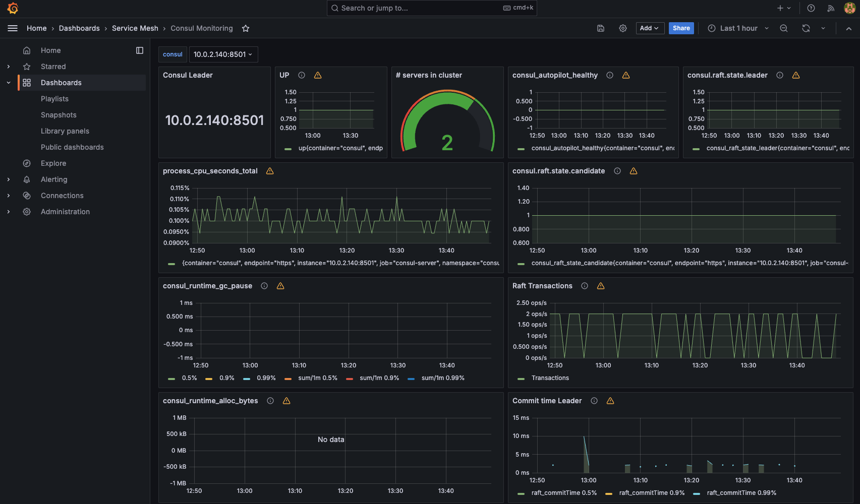Star the Consul Monitoring dashboard

click(x=246, y=28)
